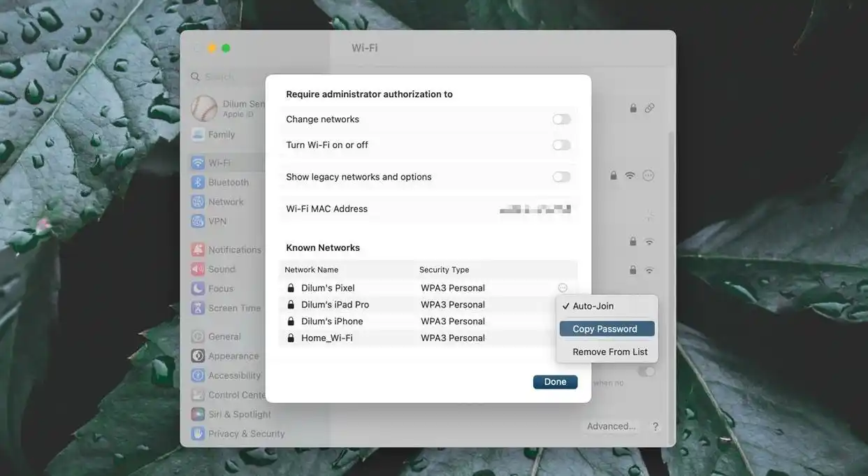Click the Advanced... button in Wi-Fi pane
868x476 pixels.
coord(612,426)
